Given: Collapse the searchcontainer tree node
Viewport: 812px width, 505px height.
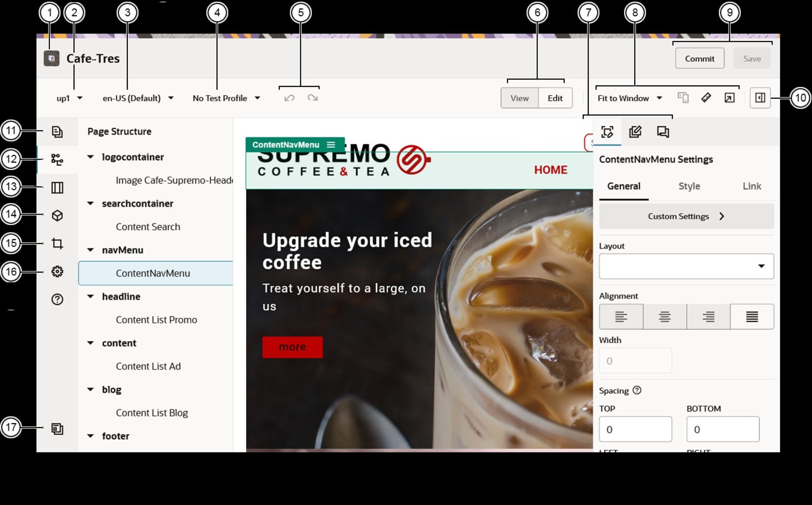Looking at the screenshot, I should point(90,204).
